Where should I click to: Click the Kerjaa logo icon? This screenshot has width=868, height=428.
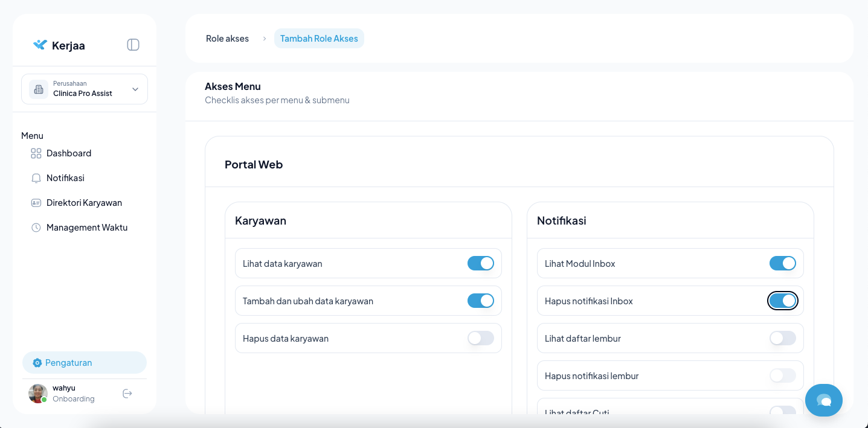40,45
